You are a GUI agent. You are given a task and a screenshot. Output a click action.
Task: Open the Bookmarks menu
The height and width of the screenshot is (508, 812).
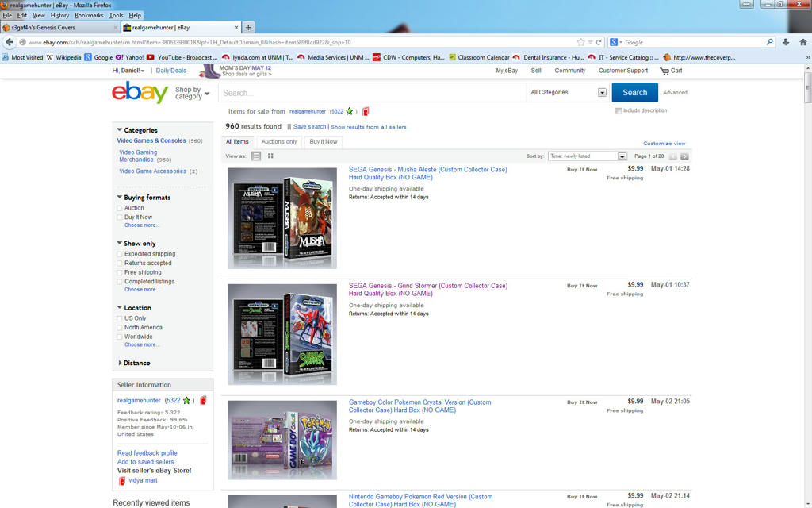point(89,15)
